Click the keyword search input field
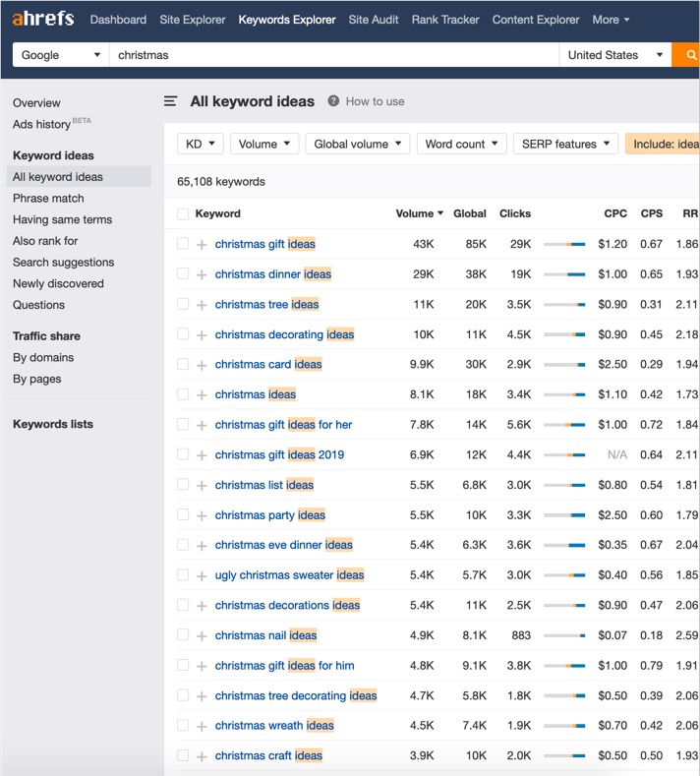 coord(334,55)
